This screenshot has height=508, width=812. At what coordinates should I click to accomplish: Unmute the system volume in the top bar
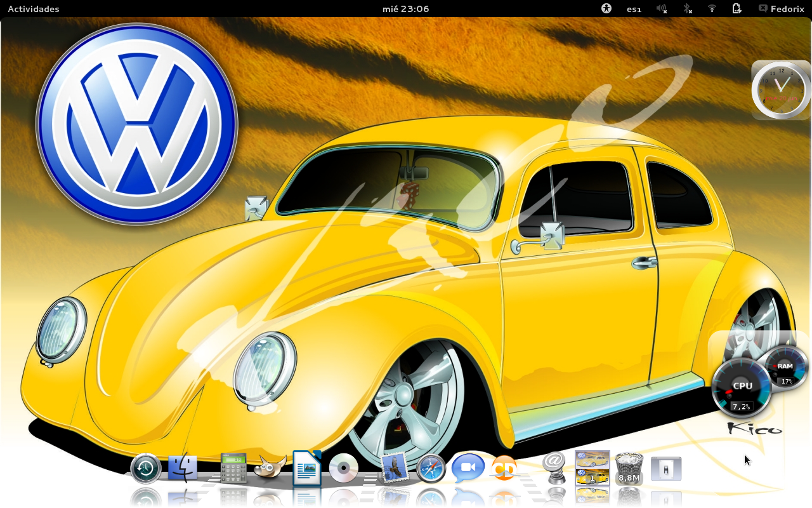(662, 9)
